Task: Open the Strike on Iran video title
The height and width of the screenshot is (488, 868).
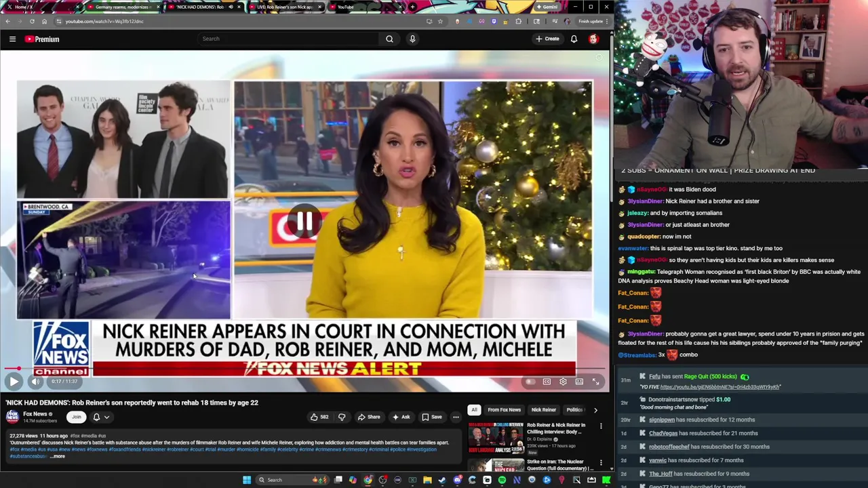Action: click(x=560, y=465)
